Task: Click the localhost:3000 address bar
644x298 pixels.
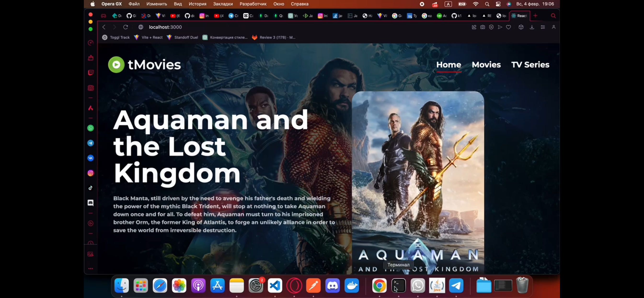Action: tap(165, 27)
